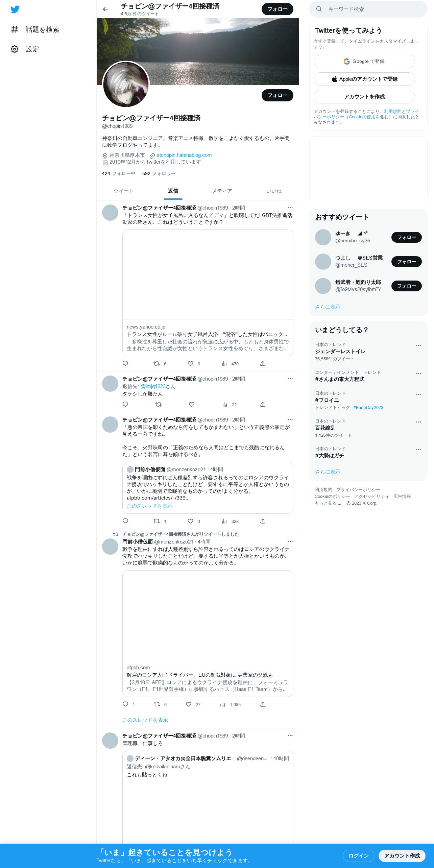The image size is (434, 868).
Task: Focus the キーワード検索 search field
Action: pyautogui.click(x=368, y=9)
